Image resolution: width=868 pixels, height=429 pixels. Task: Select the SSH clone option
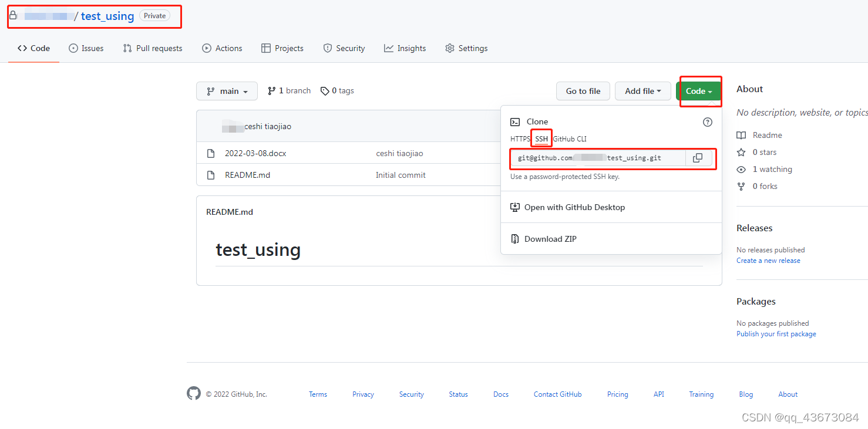[541, 139]
